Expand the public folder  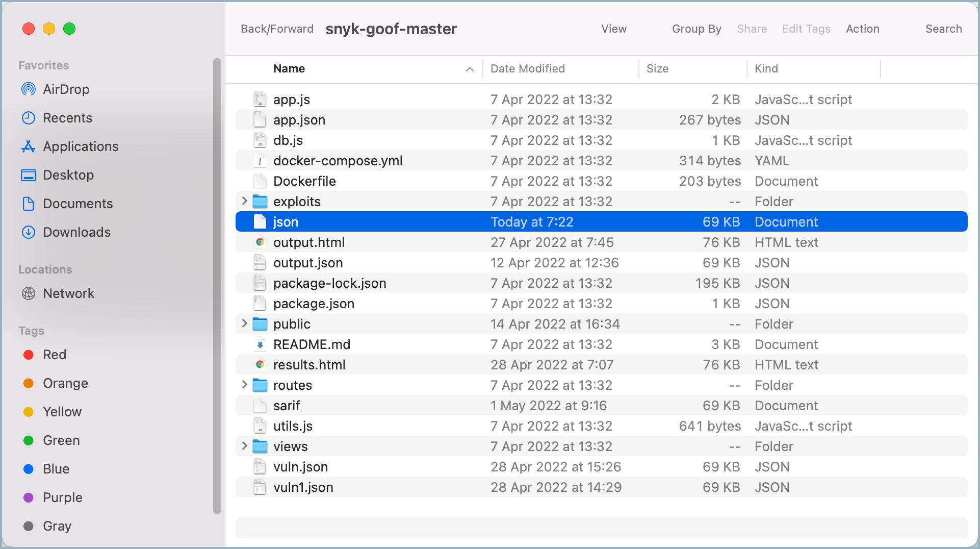click(x=244, y=323)
